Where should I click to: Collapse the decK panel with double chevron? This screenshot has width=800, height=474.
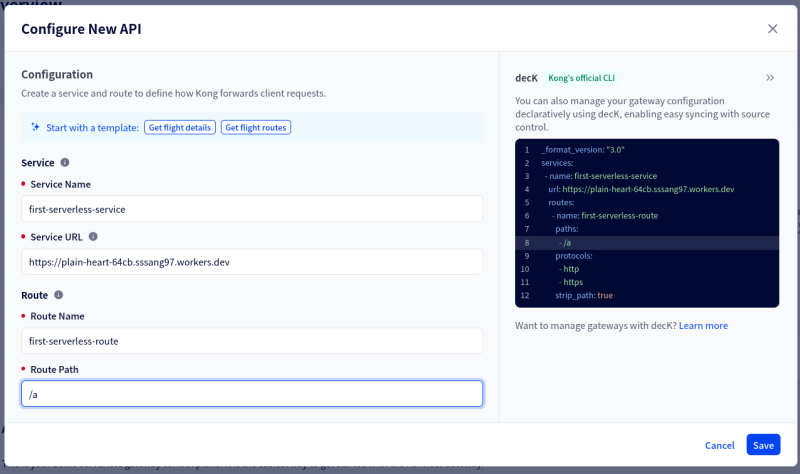(x=770, y=77)
